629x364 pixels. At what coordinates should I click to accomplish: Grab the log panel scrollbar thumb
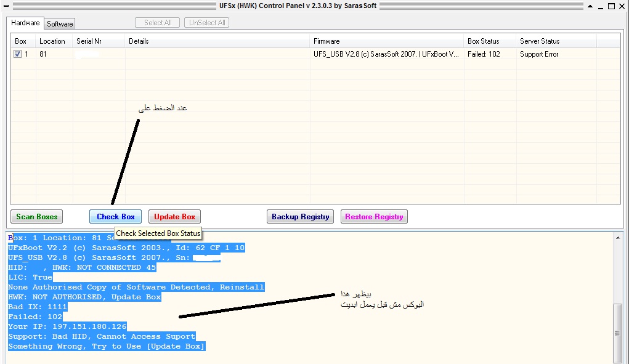tap(618, 333)
